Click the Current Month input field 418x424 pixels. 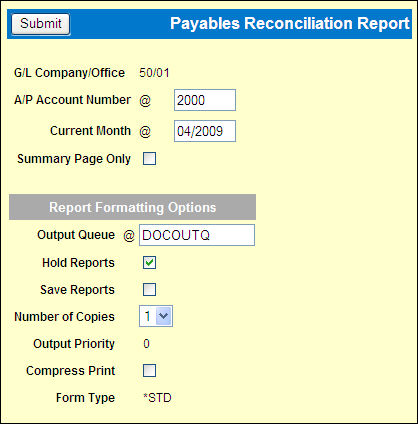(205, 131)
